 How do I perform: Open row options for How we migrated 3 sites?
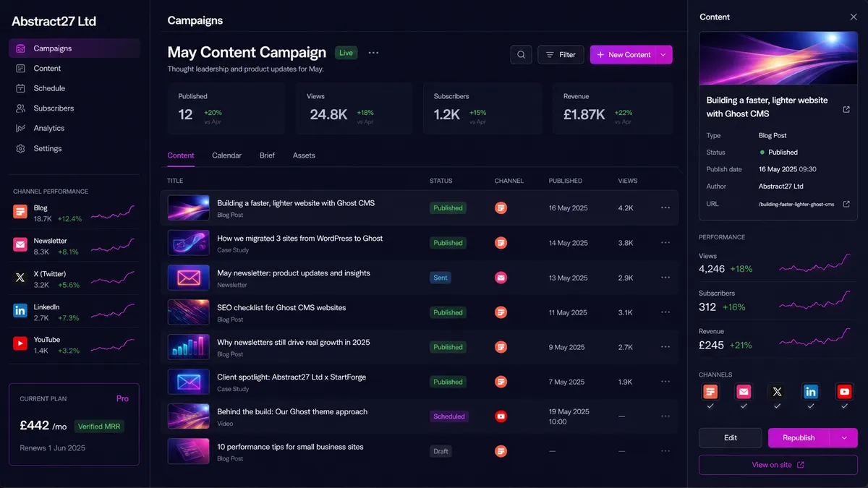pos(665,243)
